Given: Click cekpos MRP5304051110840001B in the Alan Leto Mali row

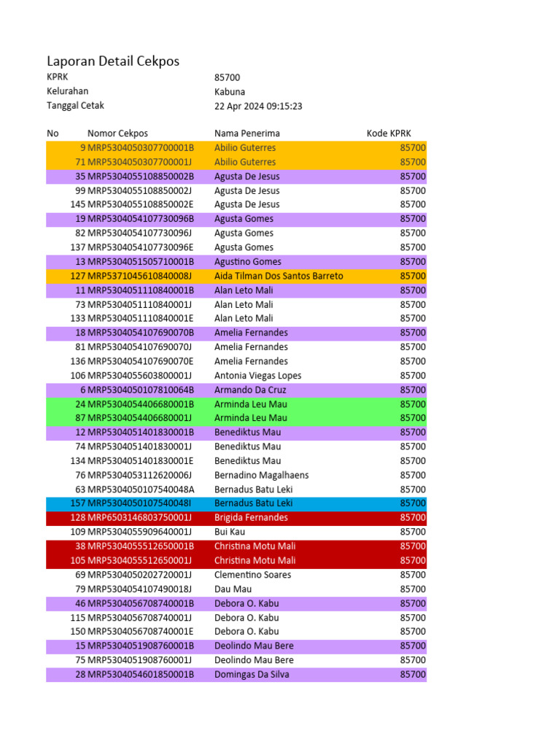Looking at the screenshot, I should click(141, 290).
